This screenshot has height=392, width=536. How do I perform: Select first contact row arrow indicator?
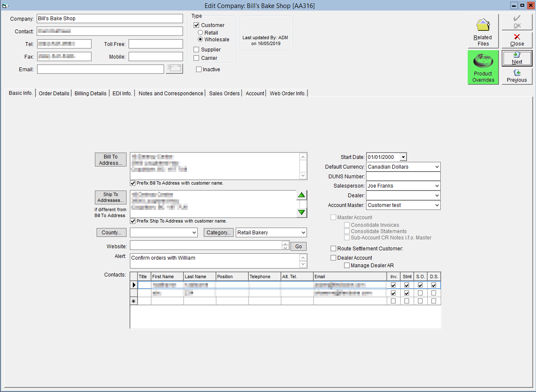click(134, 285)
